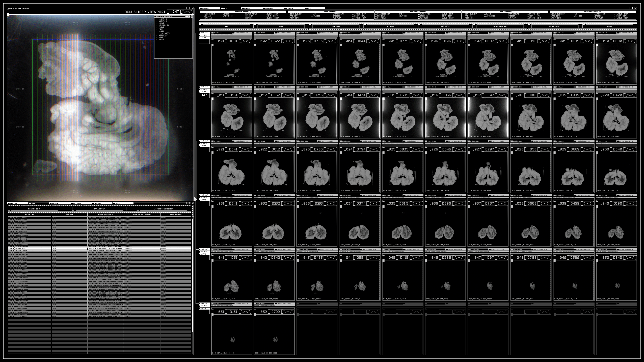The width and height of the screenshot is (644, 362).
Task: Click the Access Spreadsheet button
Action: [164, 209]
